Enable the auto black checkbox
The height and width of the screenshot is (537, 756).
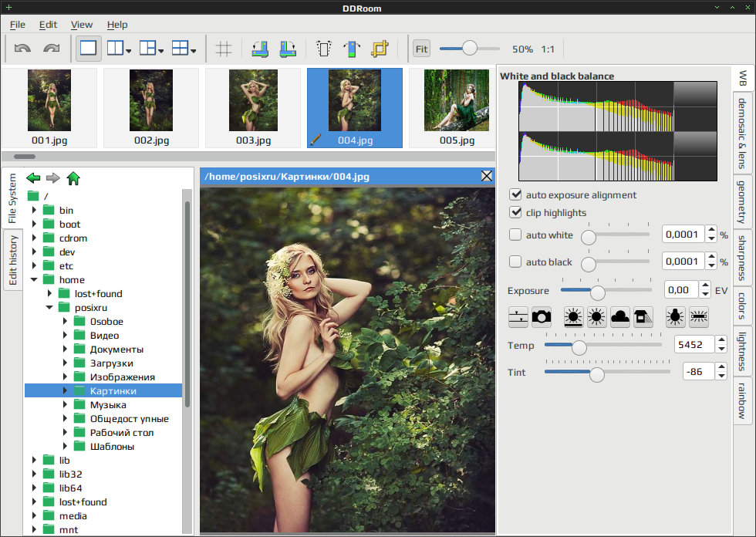[515, 262]
